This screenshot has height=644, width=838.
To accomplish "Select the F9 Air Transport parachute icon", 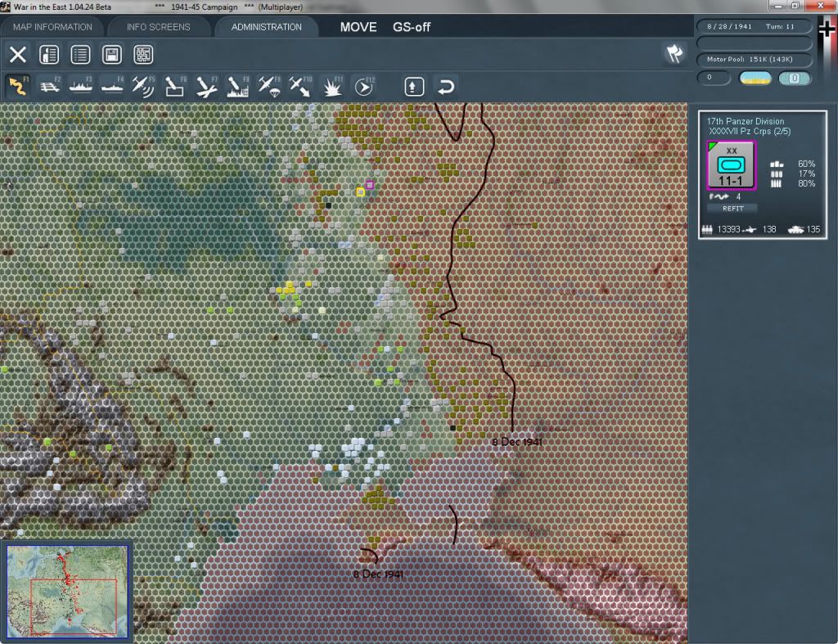I will 268,87.
